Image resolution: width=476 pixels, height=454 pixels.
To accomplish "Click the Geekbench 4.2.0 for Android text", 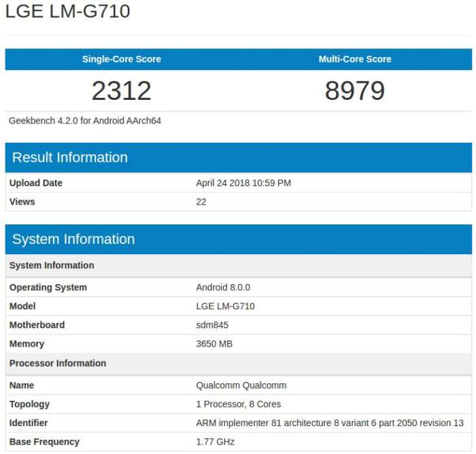I will 85,121.
